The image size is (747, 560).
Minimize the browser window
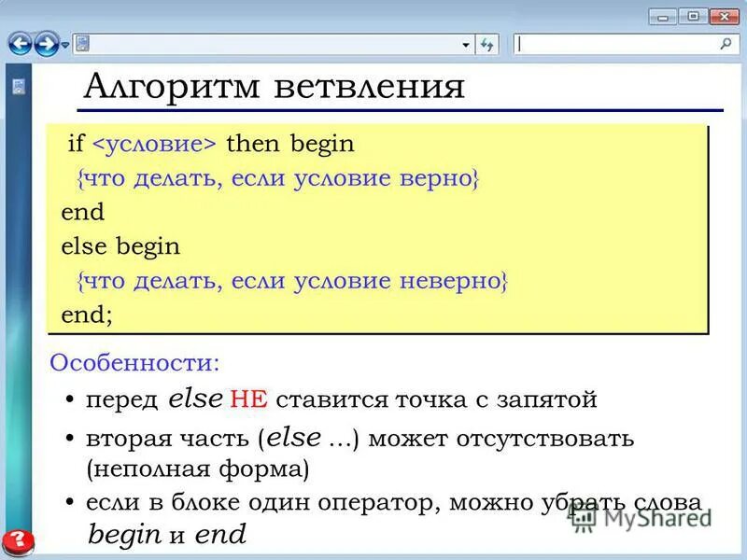[662, 17]
